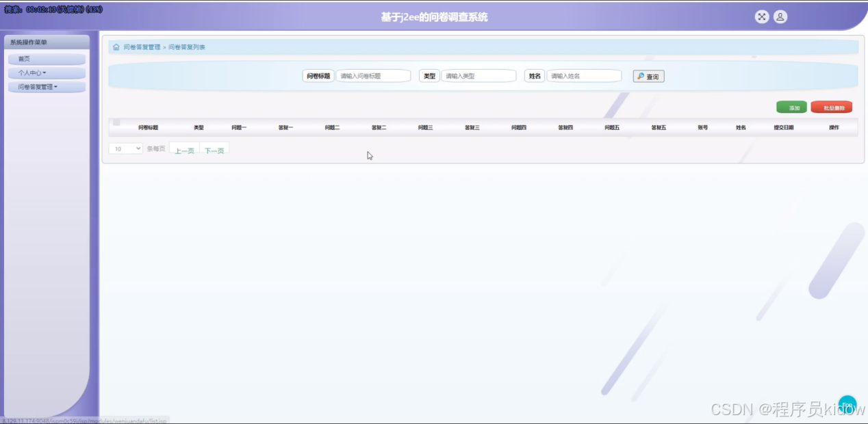Image resolution: width=868 pixels, height=424 pixels.
Task: Click the 答复三 column header
Action: click(472, 128)
